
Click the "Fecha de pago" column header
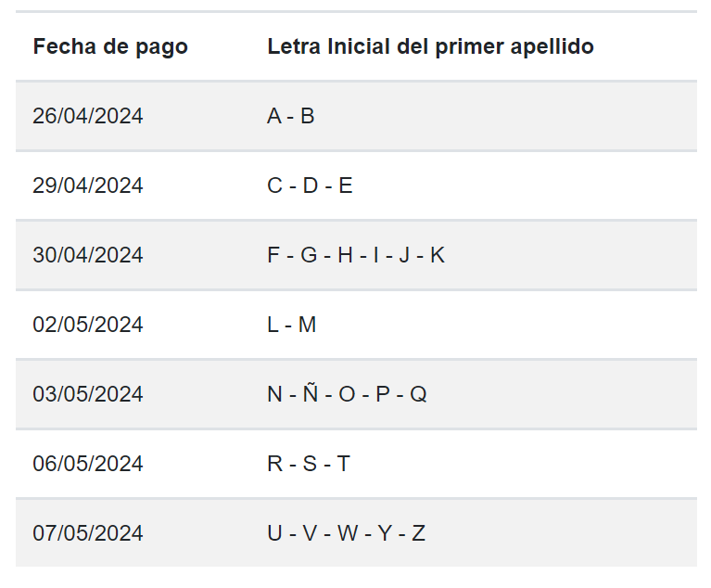(x=110, y=46)
